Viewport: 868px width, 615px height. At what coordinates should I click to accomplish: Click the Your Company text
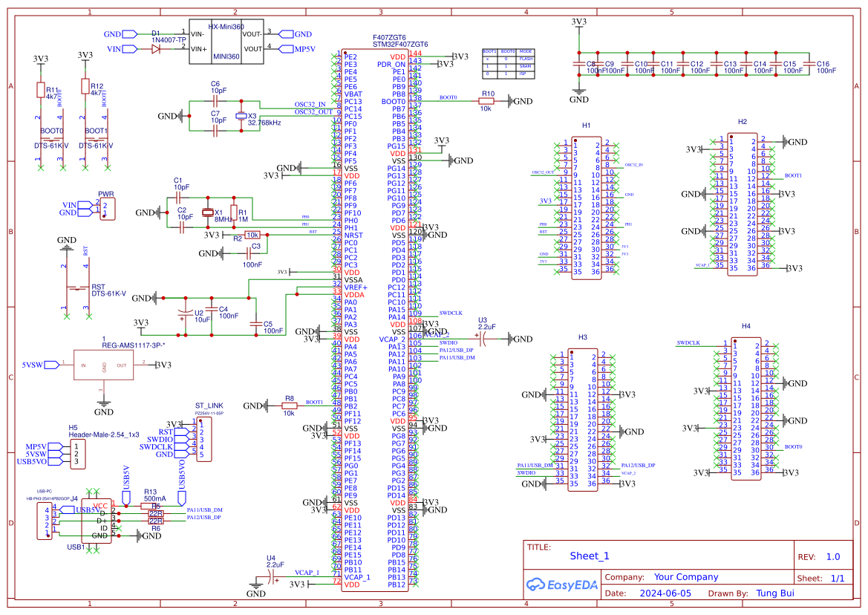click(684, 576)
